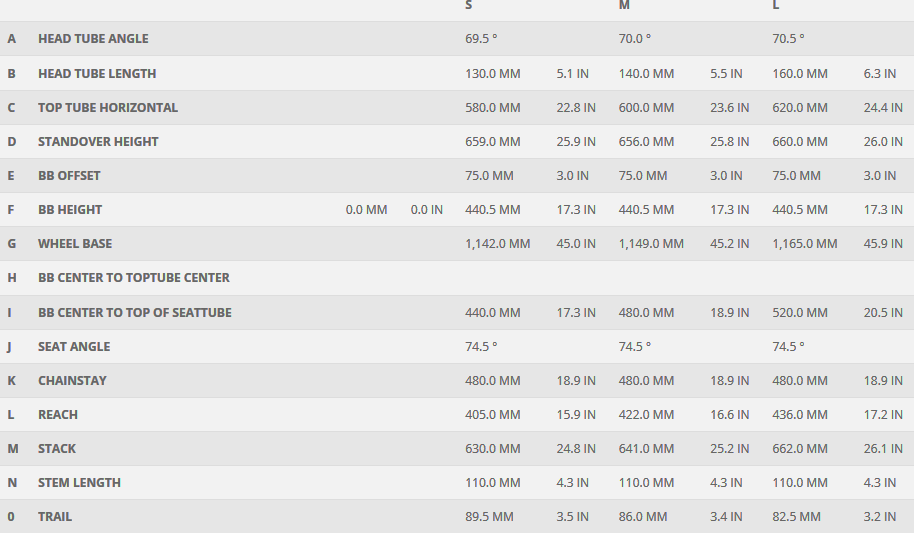Click the 69.5 ° head tube angle value
Screen dimensions: 914x533
click(481, 39)
